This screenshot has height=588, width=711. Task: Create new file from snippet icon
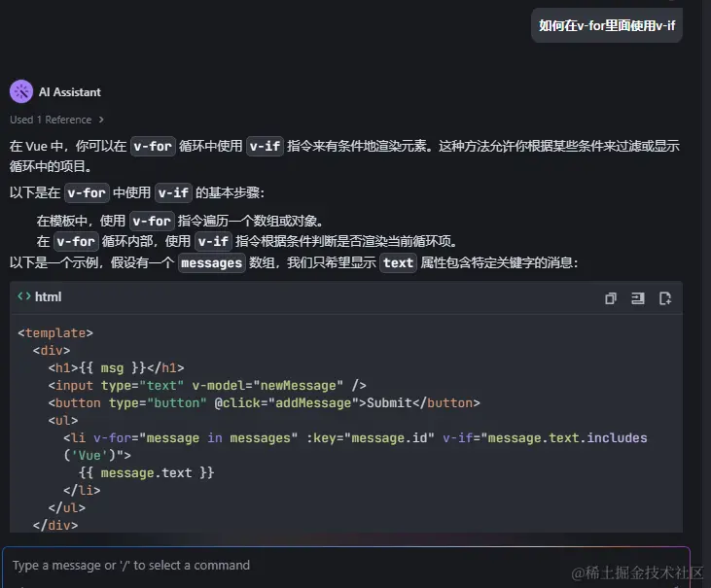coord(664,298)
